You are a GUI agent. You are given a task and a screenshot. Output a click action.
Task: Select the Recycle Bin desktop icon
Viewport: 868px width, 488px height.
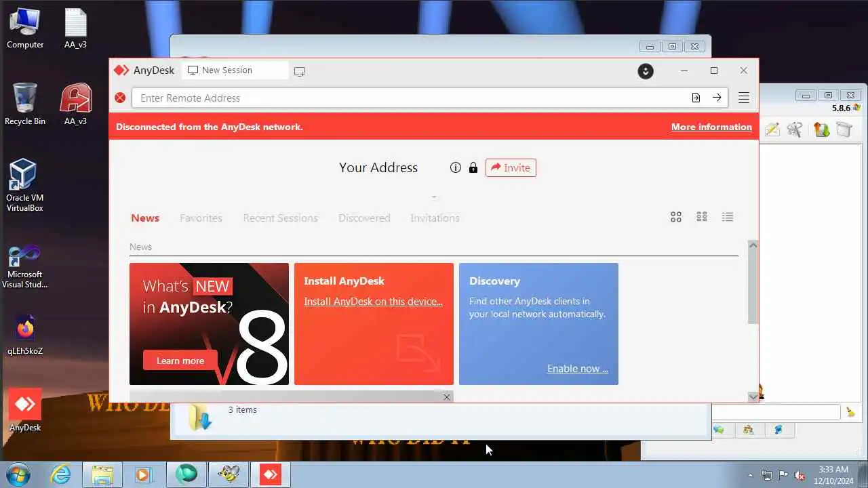25,104
